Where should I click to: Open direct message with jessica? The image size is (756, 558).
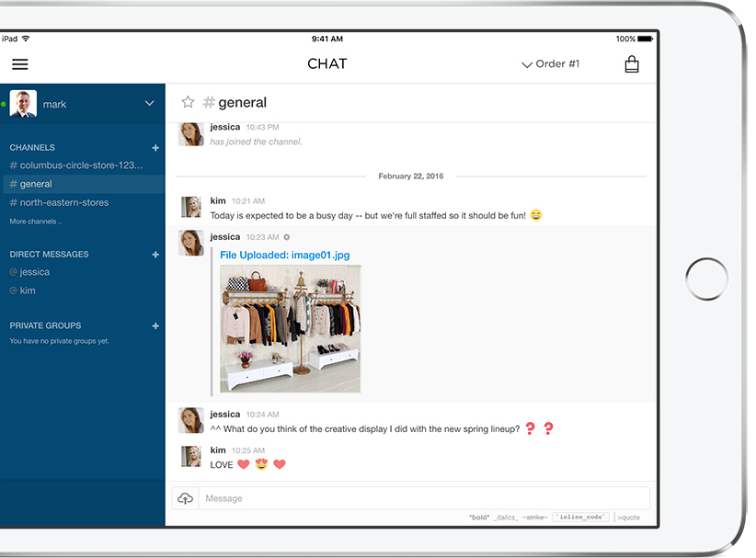click(x=29, y=272)
